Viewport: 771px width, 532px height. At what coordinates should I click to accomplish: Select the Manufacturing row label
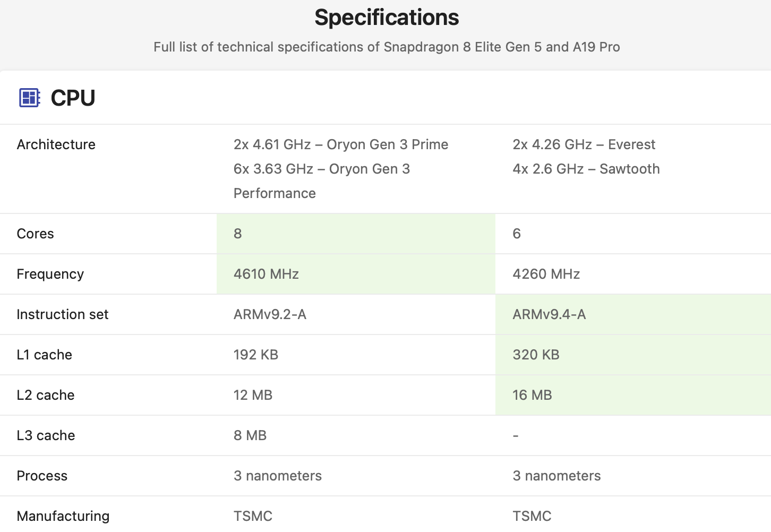[x=63, y=516]
